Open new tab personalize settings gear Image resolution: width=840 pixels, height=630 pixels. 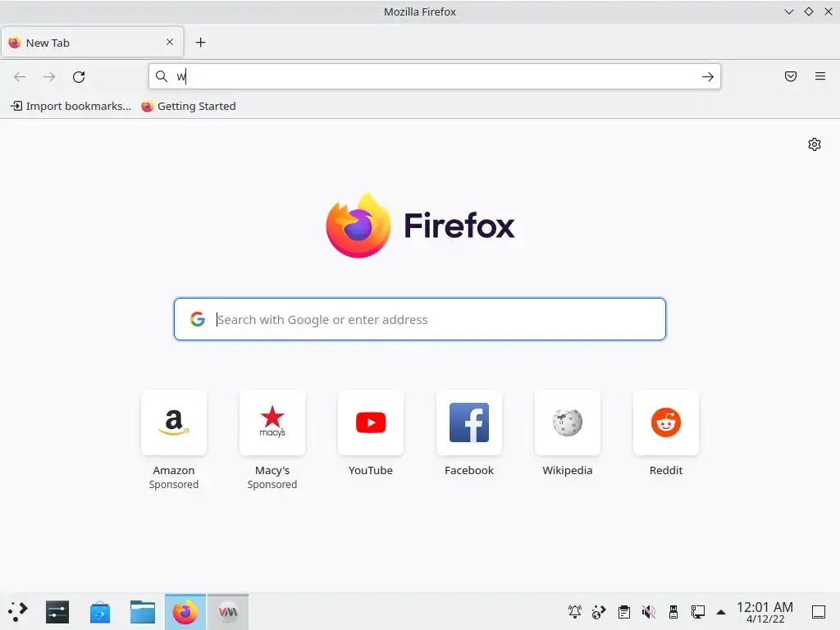coord(815,144)
